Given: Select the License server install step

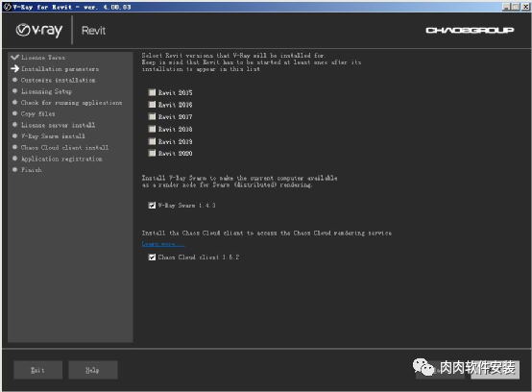Looking at the screenshot, I should 58,125.
